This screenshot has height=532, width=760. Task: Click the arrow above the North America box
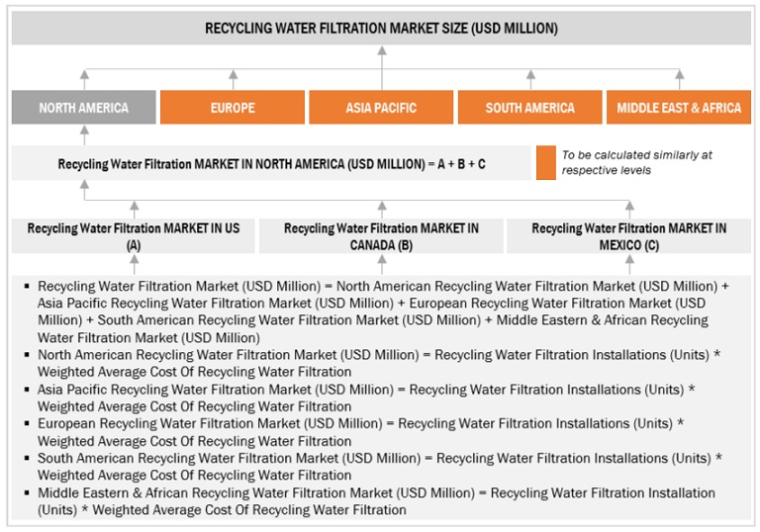(x=84, y=79)
